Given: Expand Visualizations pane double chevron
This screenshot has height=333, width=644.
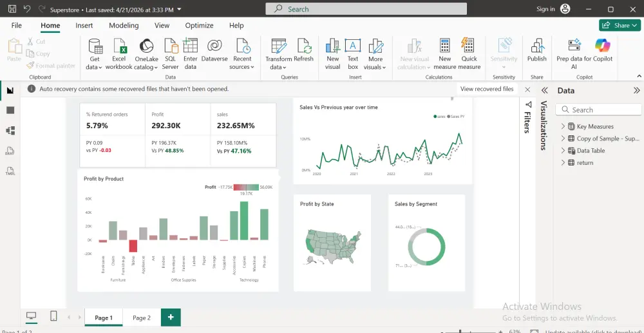Looking at the screenshot, I should [545, 90].
